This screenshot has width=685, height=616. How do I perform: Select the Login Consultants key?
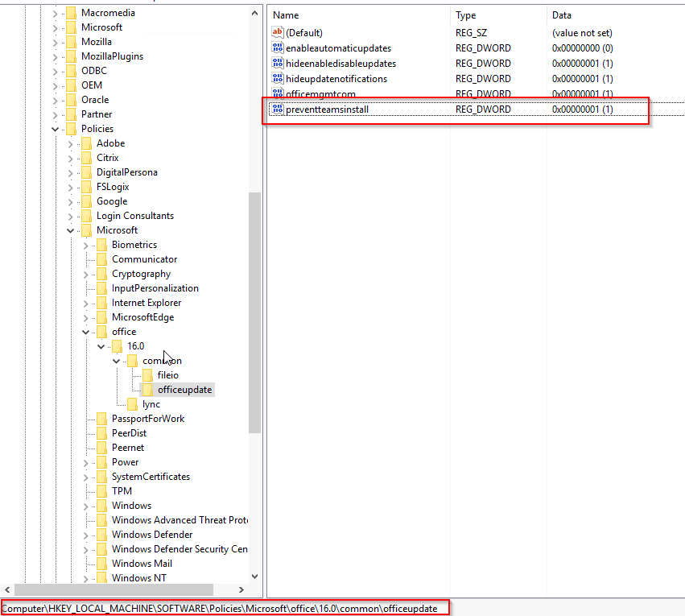[135, 216]
